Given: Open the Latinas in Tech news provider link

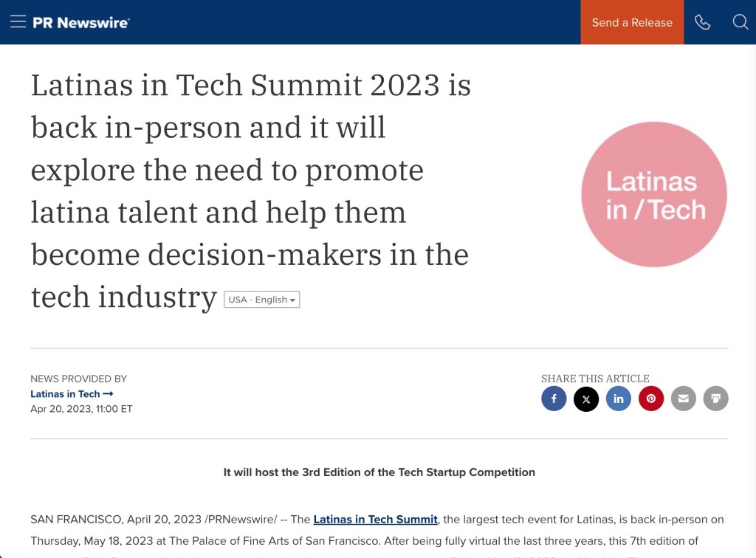Looking at the screenshot, I should 72,394.
